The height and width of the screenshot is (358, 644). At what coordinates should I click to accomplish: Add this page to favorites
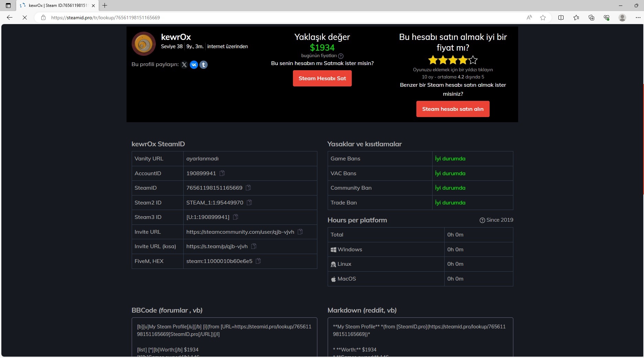click(x=543, y=18)
